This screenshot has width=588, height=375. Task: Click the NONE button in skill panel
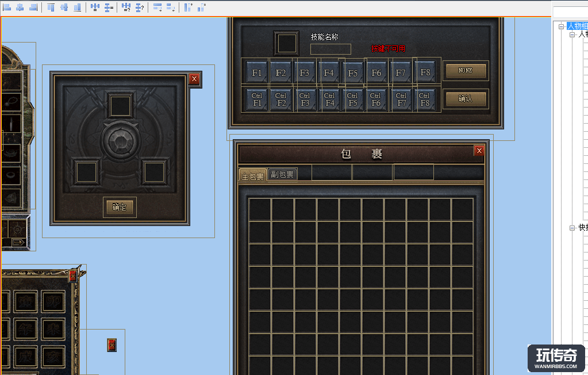coord(466,71)
